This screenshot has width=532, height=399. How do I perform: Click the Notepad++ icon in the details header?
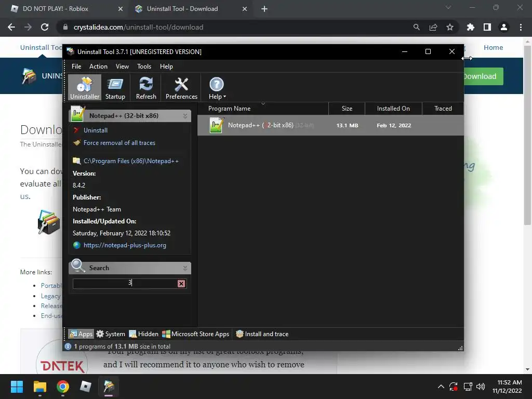coord(77,114)
